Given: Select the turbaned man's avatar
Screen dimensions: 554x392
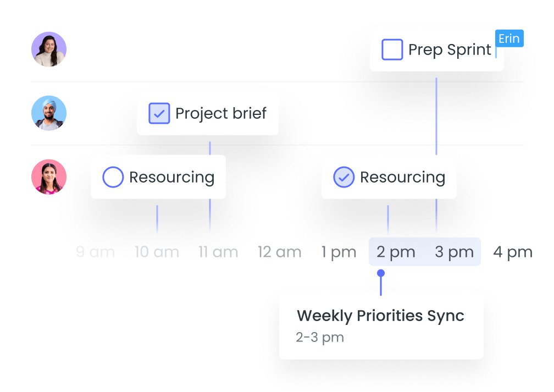Looking at the screenshot, I should pyautogui.click(x=49, y=113).
